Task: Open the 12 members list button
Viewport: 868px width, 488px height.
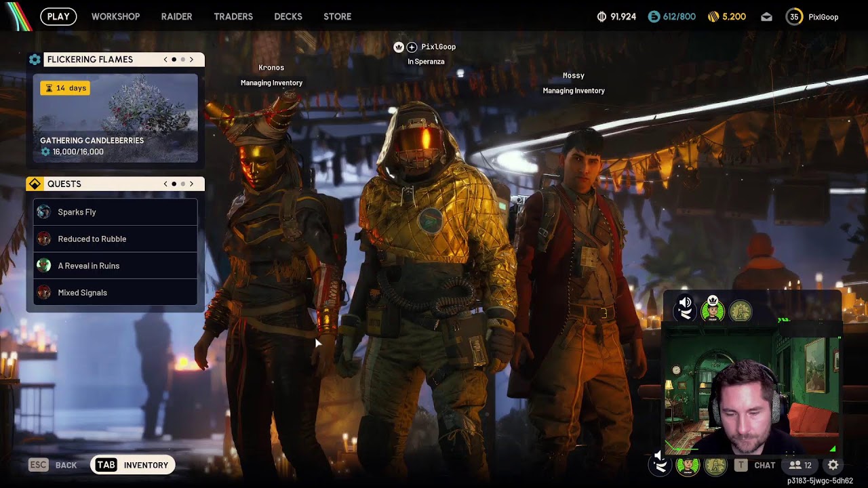Action: (x=800, y=465)
